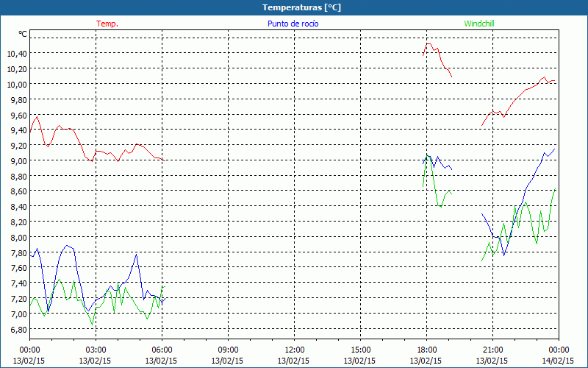This screenshot has width=588, height=368.
Task: Click the 10,20 y-axis value
Action: coord(17,69)
